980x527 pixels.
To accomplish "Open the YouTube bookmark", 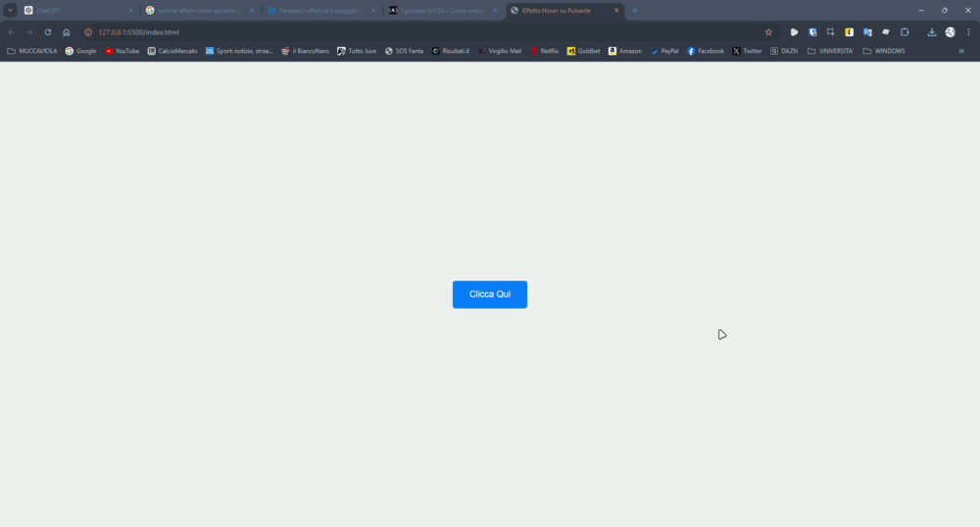I will click(122, 51).
